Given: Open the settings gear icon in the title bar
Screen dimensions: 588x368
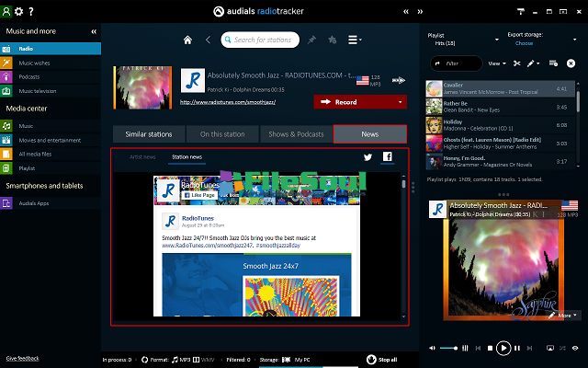Looking at the screenshot, I should 19,11.
